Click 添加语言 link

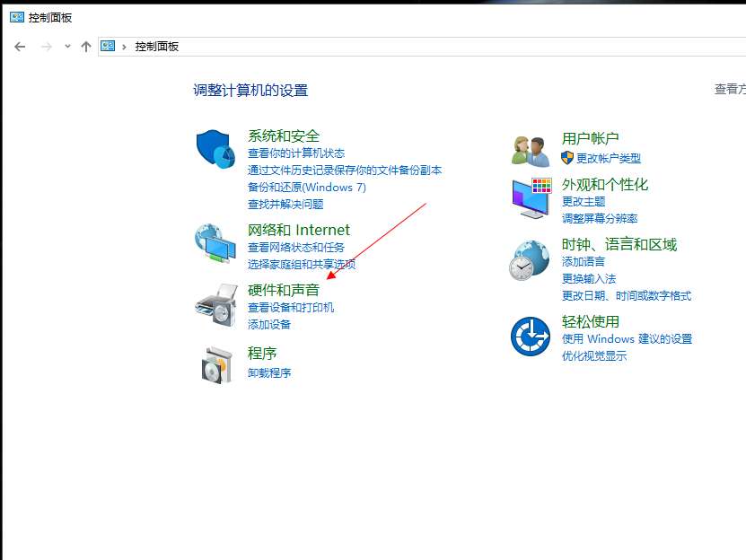coord(584,262)
